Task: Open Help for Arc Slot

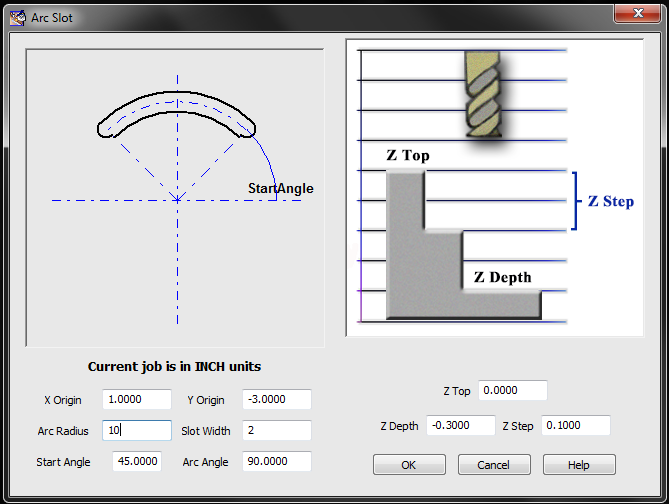Action: click(x=579, y=465)
